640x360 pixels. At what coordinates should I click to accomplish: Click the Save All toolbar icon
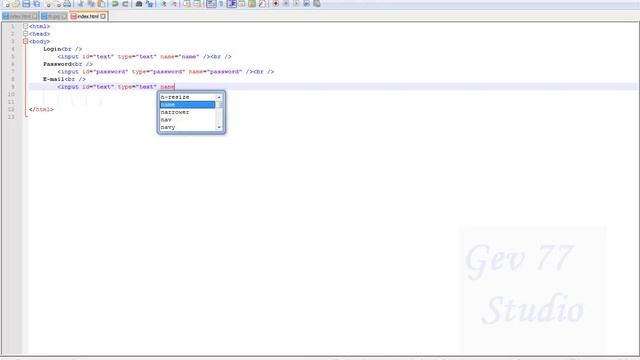pos(36,4)
